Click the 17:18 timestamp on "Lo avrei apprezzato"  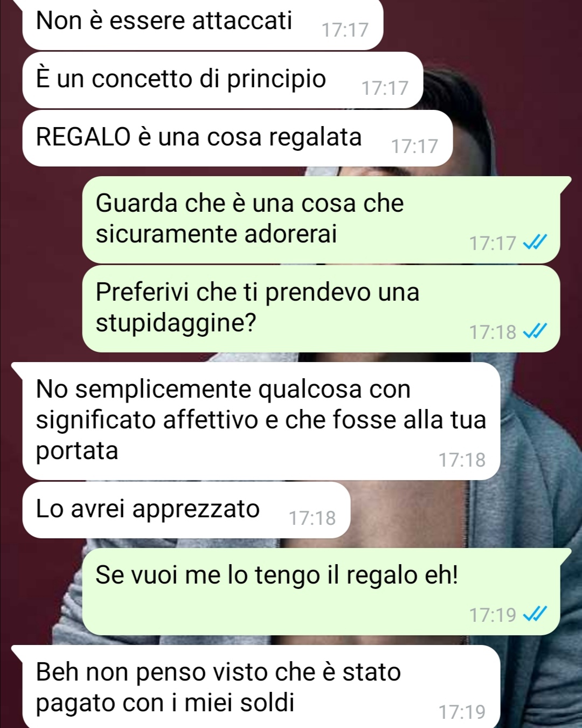[312, 518]
